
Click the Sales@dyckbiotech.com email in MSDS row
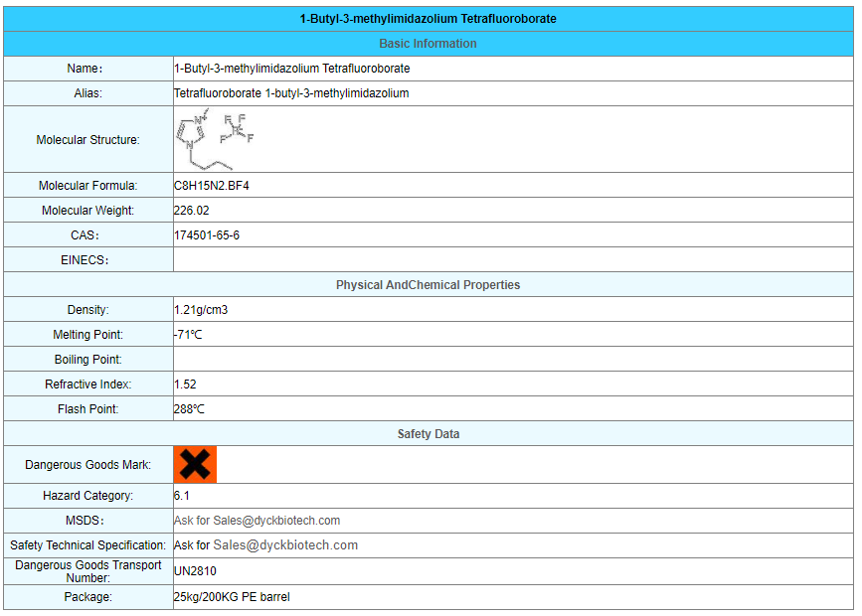276,521
